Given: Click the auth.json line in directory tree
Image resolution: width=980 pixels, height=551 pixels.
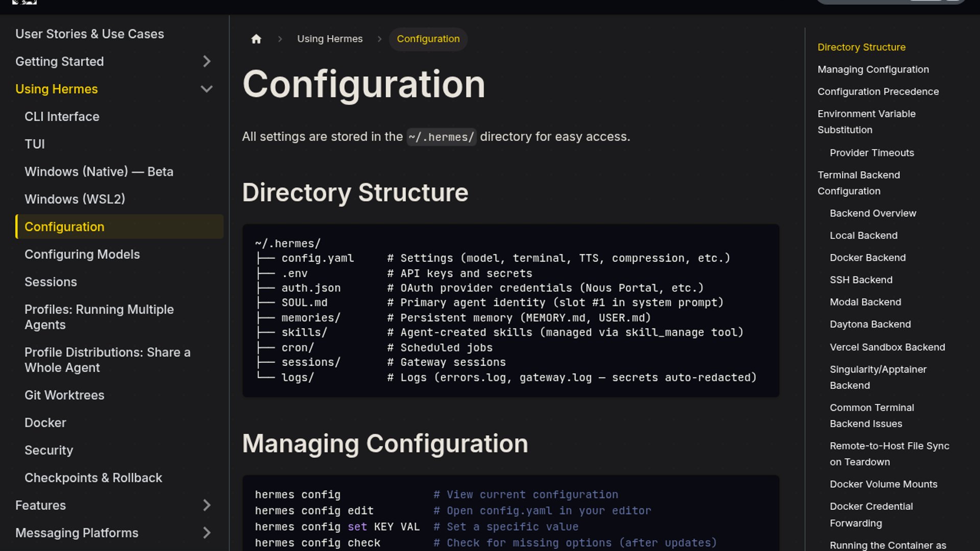Looking at the screenshot, I should pyautogui.click(x=479, y=288).
